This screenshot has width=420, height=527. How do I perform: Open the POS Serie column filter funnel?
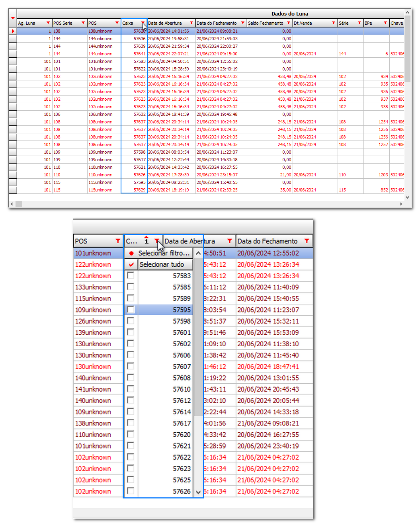pyautogui.click(x=83, y=23)
